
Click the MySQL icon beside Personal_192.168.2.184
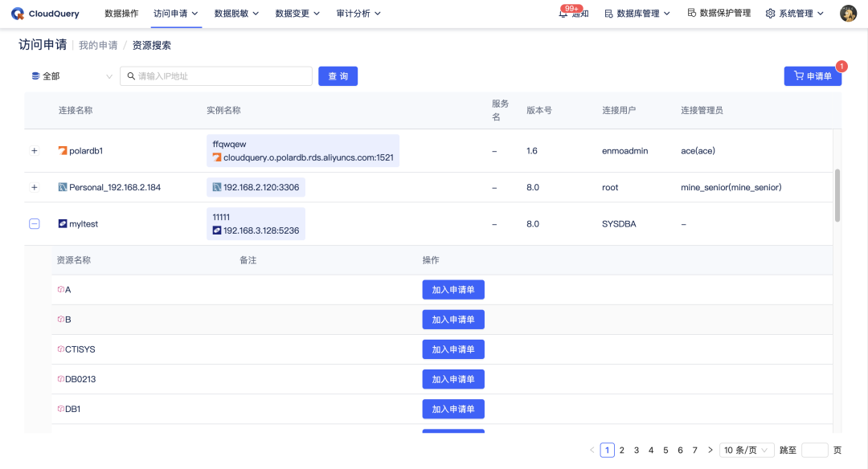click(63, 187)
